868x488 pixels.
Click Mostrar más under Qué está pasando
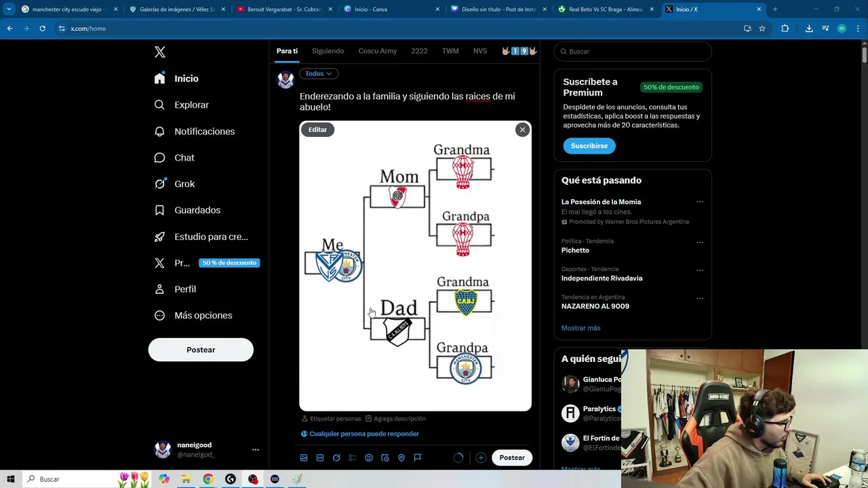580,328
